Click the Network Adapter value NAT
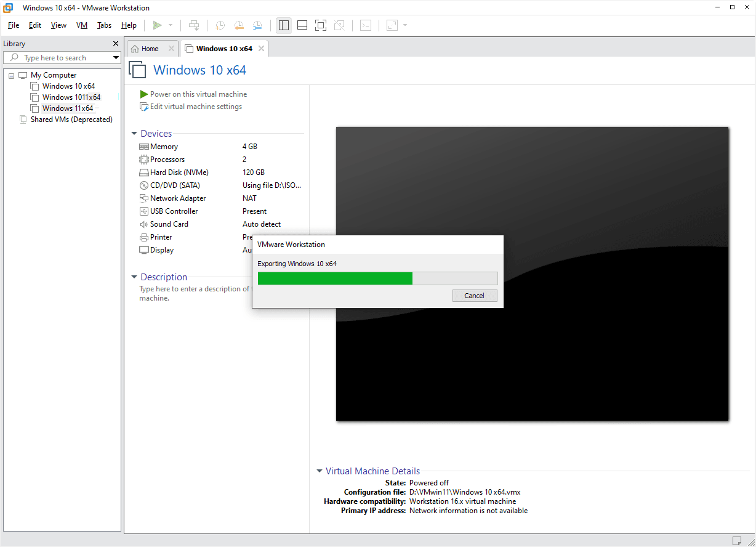The height and width of the screenshot is (547, 756). point(250,198)
